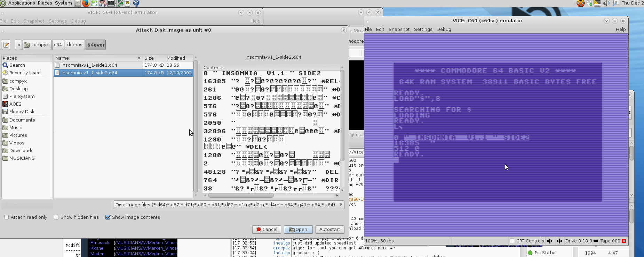Viewport: 644px width, 257px height.
Task: Select MUSICIANS folder in Places sidebar
Action: 27,158
